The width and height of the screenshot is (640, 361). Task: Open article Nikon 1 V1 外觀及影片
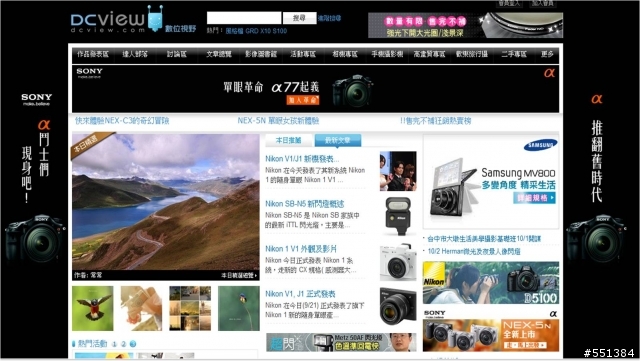[301, 249]
